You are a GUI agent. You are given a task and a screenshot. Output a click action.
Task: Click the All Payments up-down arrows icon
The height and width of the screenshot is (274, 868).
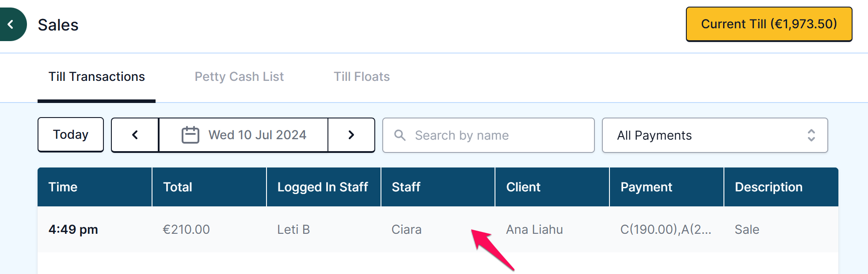(811, 135)
